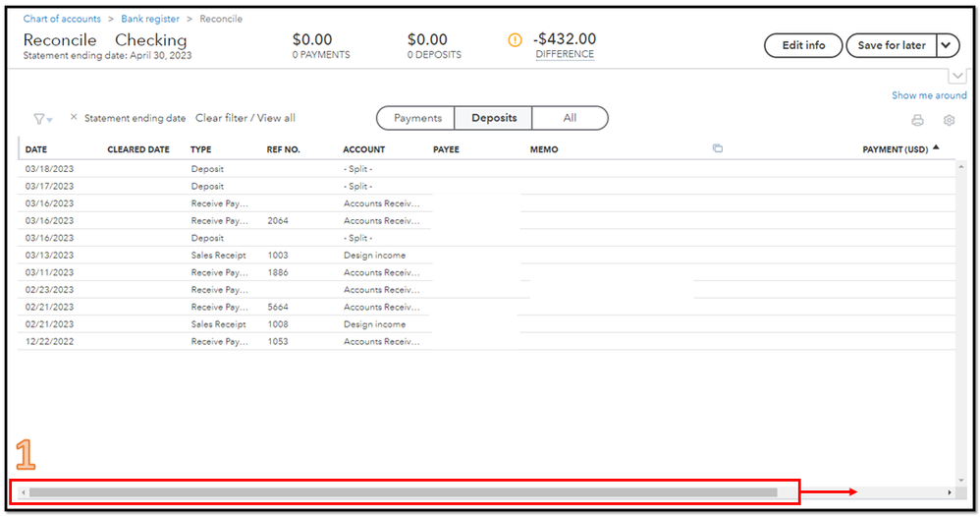This screenshot has height=517, width=980.
Task: Click the copy column icon beside MEMO
Action: 718,148
